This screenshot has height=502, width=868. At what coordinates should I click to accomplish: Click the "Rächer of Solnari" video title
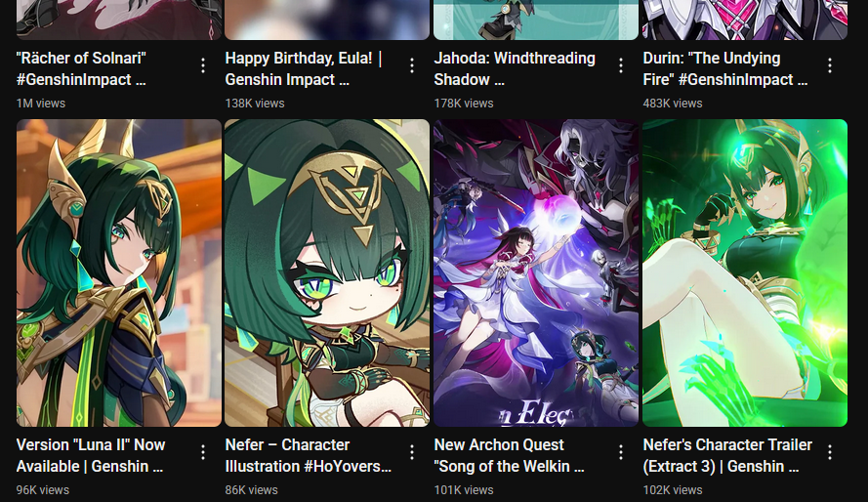81,68
